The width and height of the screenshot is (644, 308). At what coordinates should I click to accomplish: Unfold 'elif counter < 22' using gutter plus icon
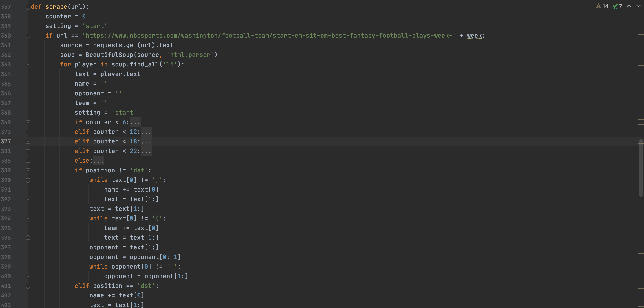28,151
